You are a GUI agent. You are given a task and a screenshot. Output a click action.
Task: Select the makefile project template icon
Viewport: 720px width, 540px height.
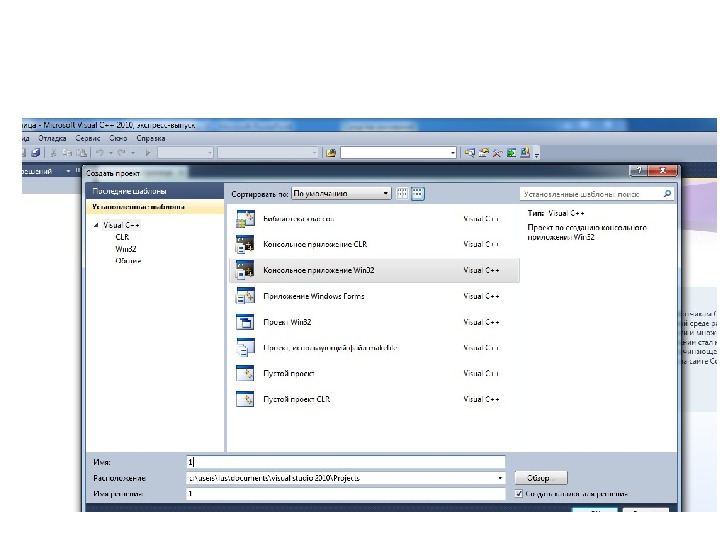tap(245, 348)
